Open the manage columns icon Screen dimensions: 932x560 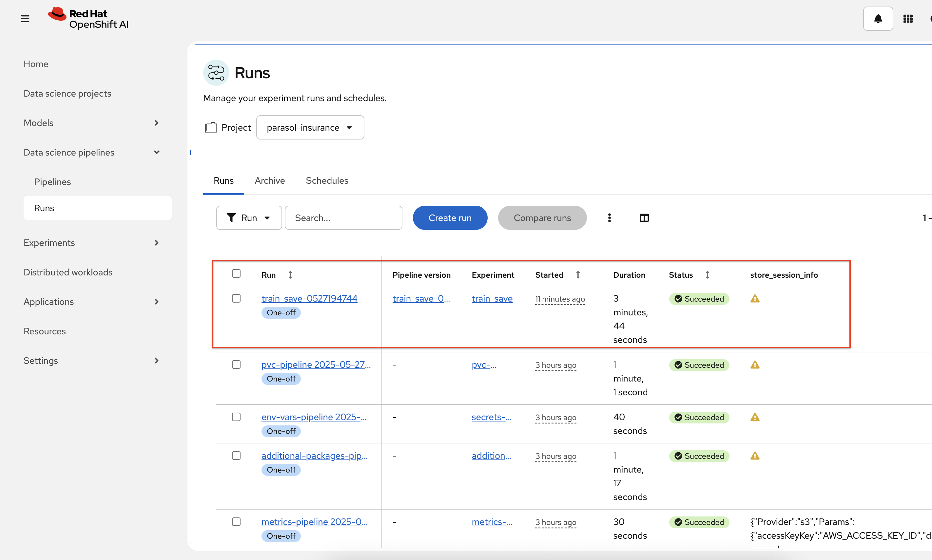(x=644, y=218)
